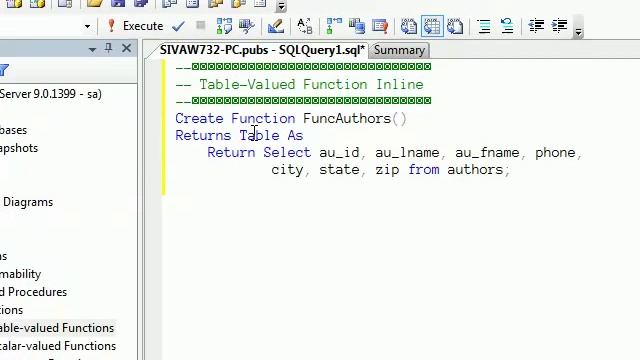
Task: Select the Database Diagrams tree node
Action: pos(27,202)
